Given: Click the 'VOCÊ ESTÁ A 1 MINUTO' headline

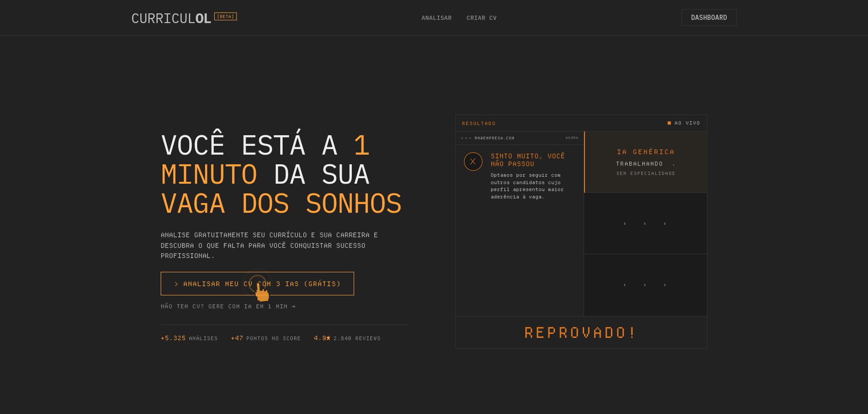Looking at the screenshot, I should coord(281,174).
